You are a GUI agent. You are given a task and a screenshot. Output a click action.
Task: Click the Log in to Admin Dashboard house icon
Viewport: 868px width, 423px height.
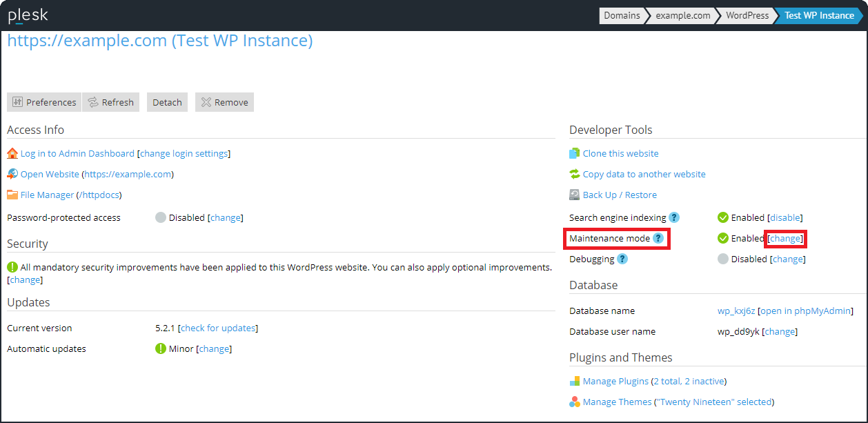tap(12, 153)
